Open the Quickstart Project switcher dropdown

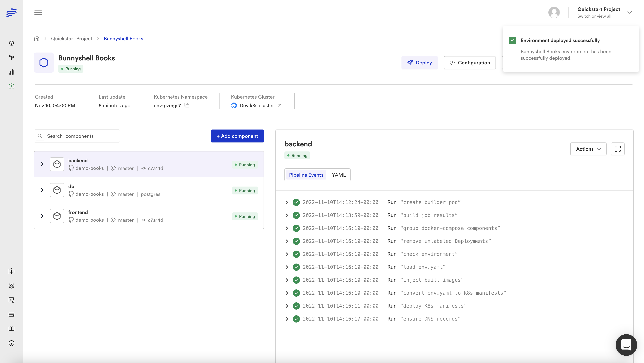point(629,12)
